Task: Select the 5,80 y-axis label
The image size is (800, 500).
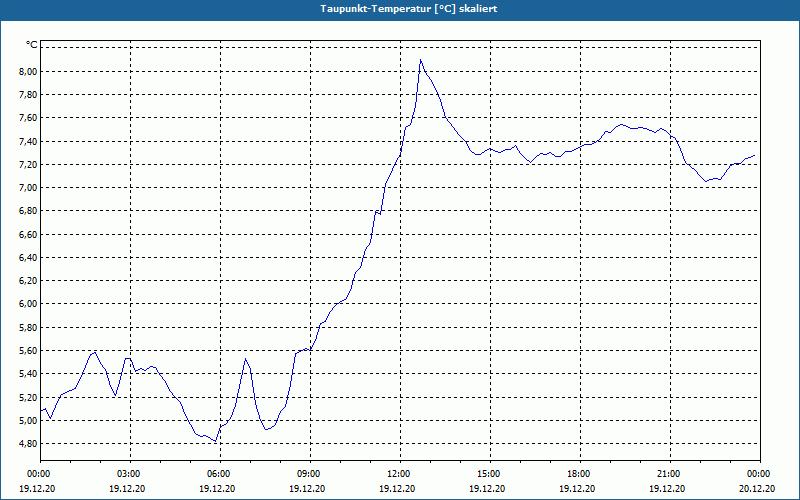Action: point(29,328)
